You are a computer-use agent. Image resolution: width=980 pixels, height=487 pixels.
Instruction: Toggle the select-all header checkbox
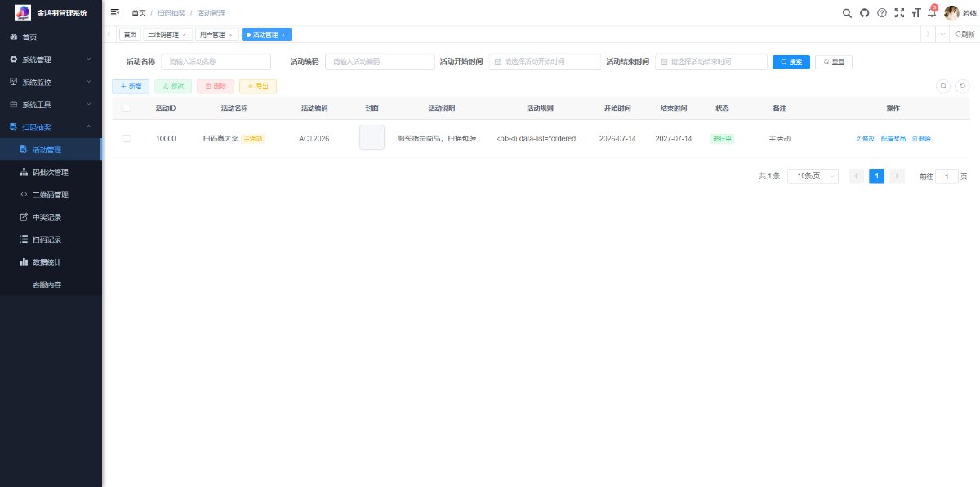126,108
